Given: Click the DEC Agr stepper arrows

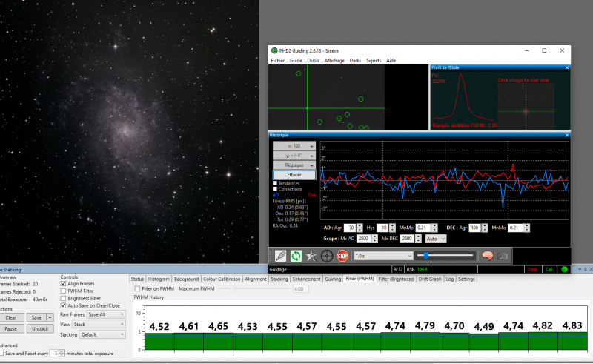Looking at the screenshot, I should 485,228.
